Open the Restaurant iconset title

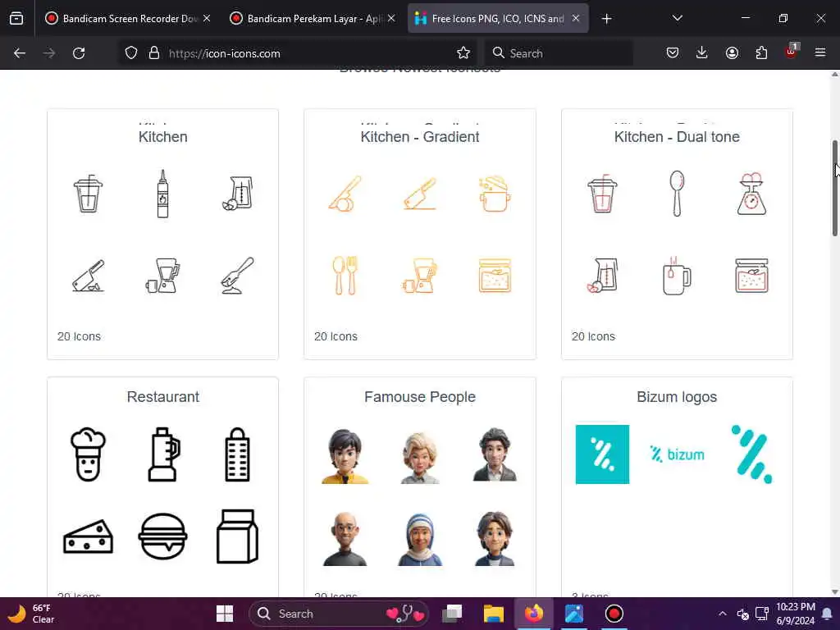coord(163,397)
